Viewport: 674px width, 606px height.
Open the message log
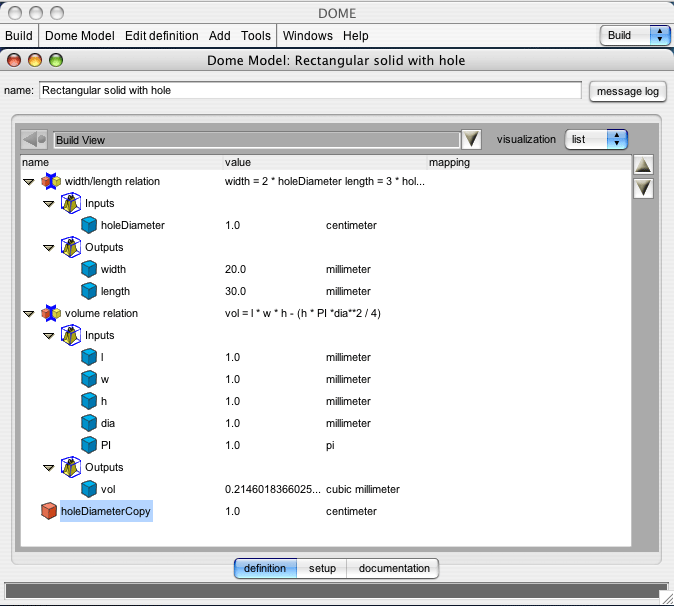[628, 91]
